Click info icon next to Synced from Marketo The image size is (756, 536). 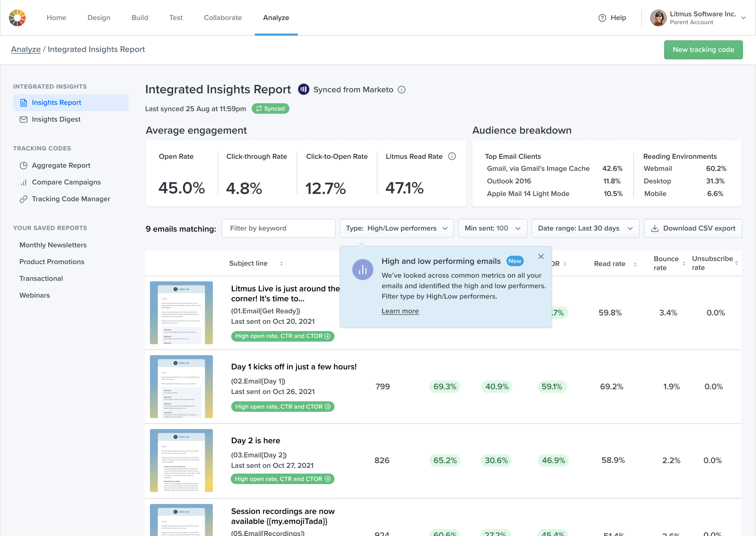[401, 90]
